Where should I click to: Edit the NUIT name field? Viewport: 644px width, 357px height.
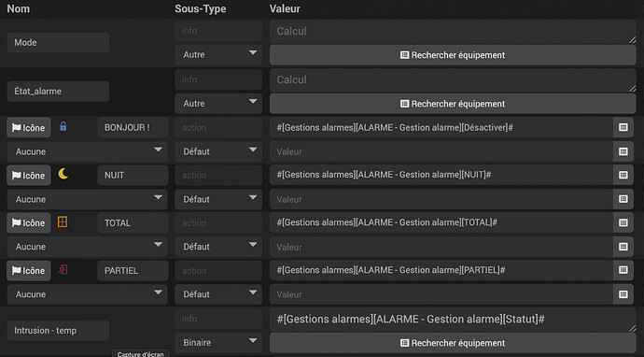pos(133,175)
